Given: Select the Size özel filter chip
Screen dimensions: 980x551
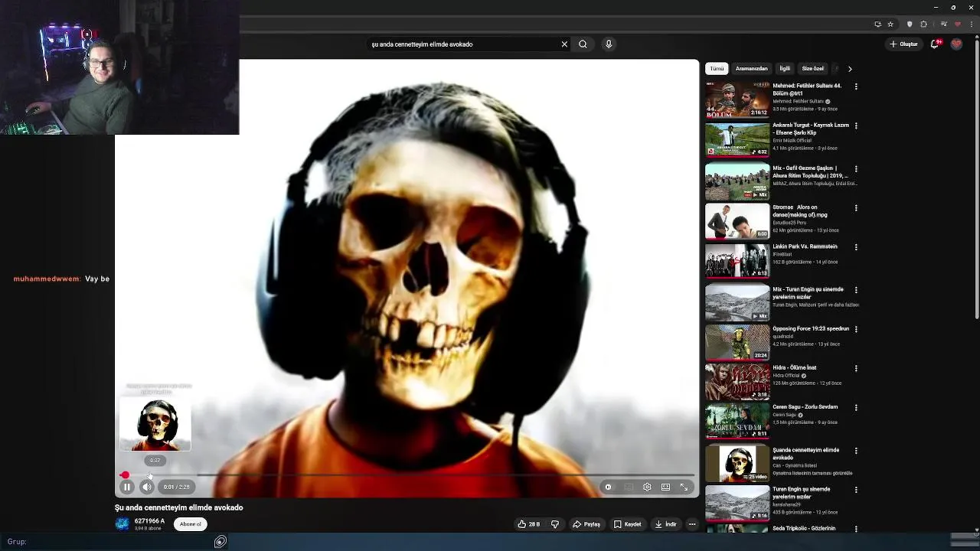Looking at the screenshot, I should 813,69.
